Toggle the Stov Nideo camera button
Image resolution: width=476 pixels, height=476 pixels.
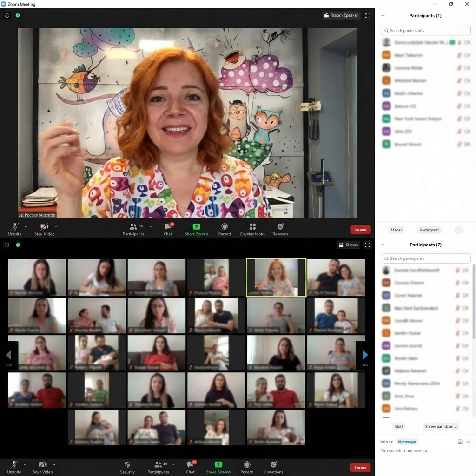click(44, 227)
